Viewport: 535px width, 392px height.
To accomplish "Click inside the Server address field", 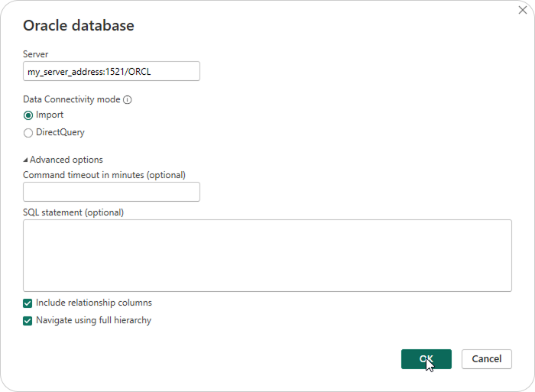I will [112, 71].
